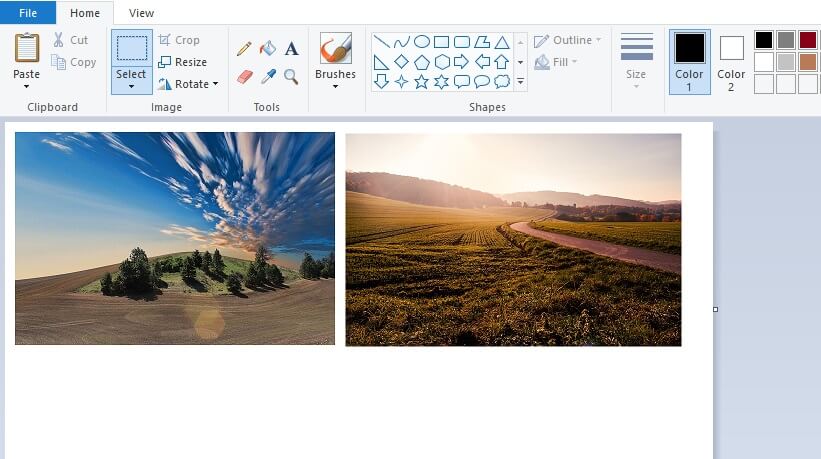Choose the Six-point star shape
The height and width of the screenshot is (459, 821).
[442, 82]
